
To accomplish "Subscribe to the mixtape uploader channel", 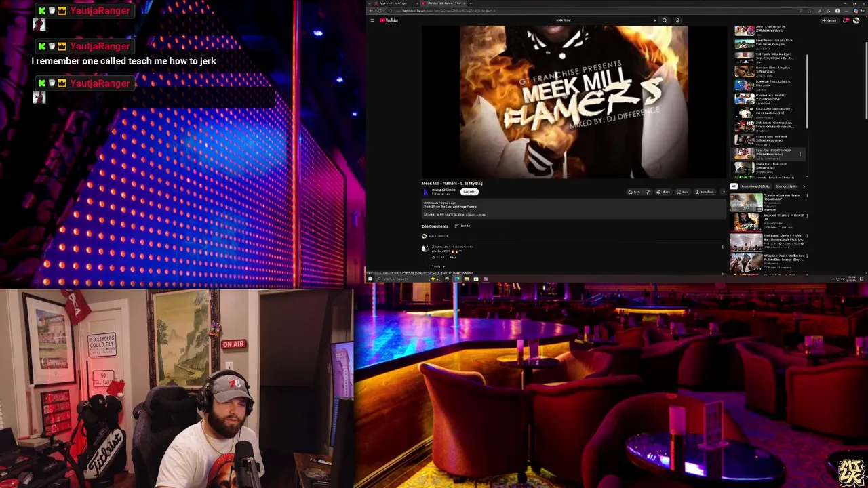I will [x=469, y=192].
